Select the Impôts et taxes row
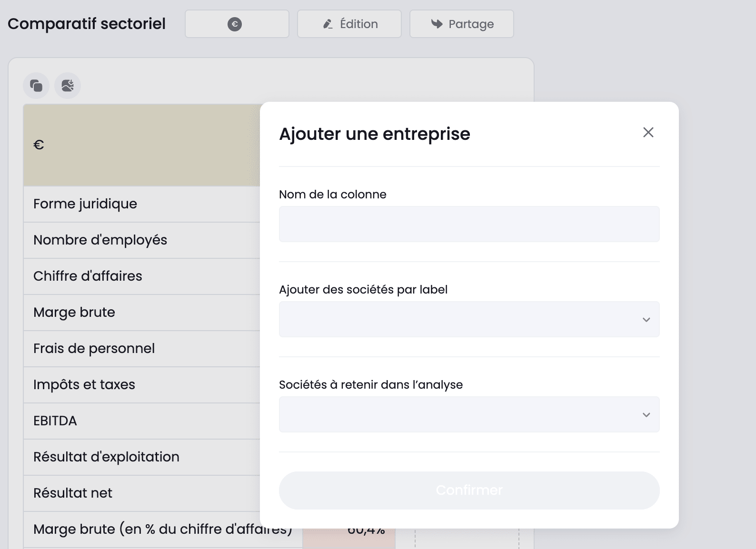756x549 pixels. tap(142, 385)
